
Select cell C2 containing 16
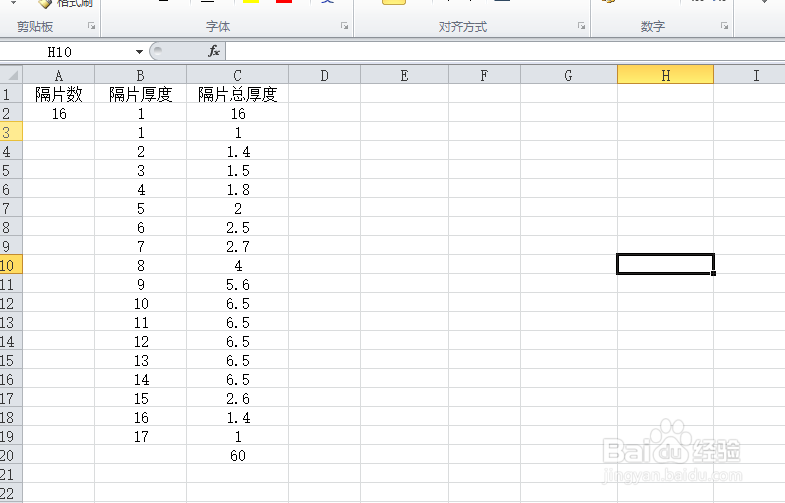[238, 113]
